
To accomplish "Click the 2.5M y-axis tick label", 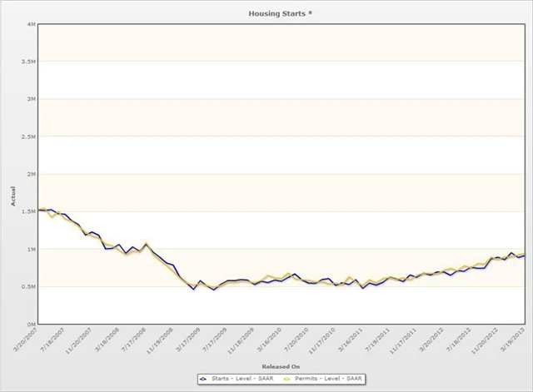I will click(x=28, y=136).
